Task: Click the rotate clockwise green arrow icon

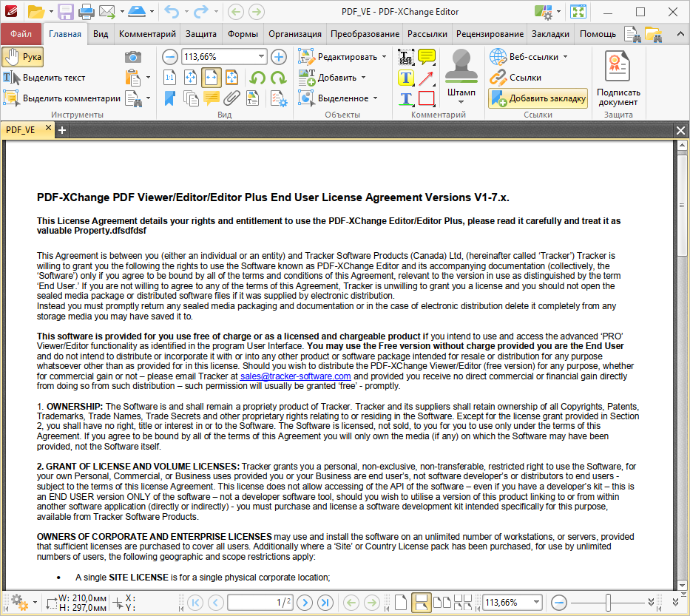Action: pyautogui.click(x=279, y=78)
